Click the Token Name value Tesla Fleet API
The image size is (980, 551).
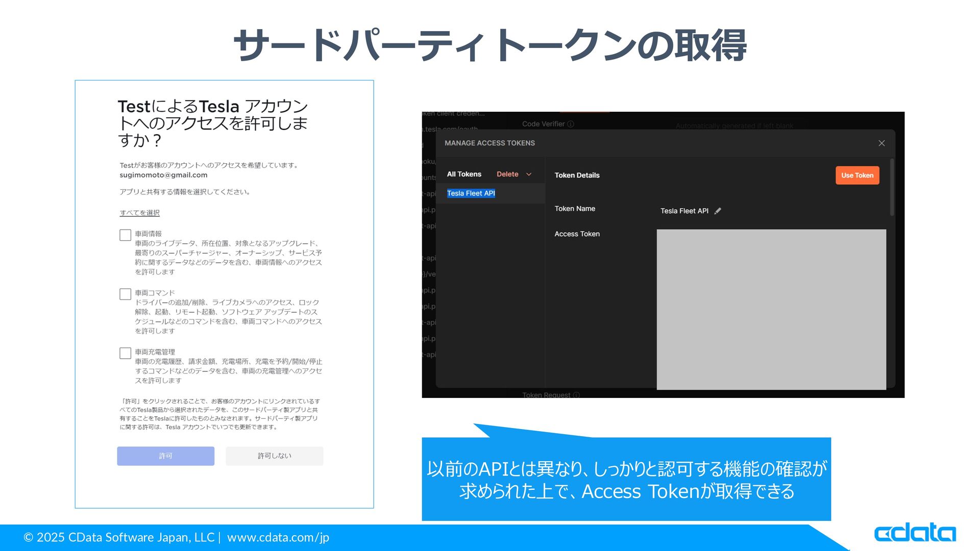pyautogui.click(x=684, y=211)
